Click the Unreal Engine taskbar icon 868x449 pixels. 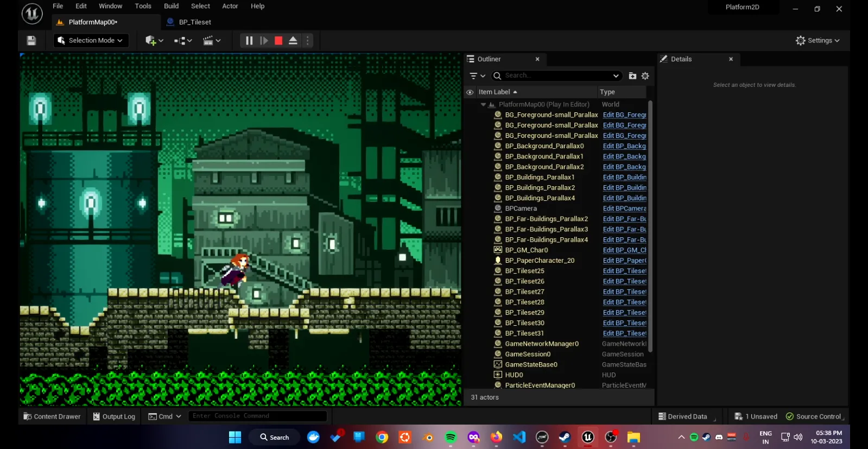pos(588,438)
